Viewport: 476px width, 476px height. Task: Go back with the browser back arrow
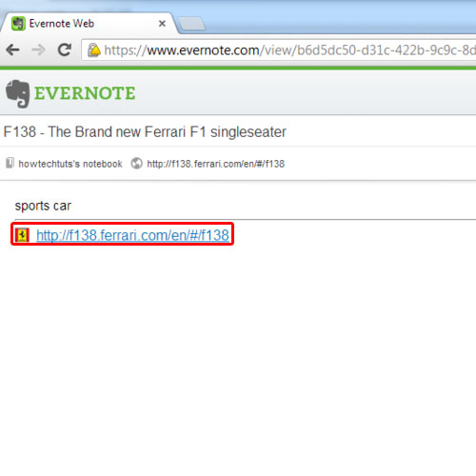pos(12,50)
